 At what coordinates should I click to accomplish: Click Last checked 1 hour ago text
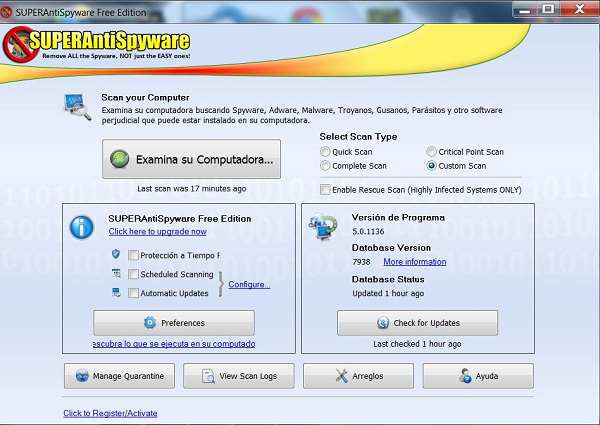417,344
